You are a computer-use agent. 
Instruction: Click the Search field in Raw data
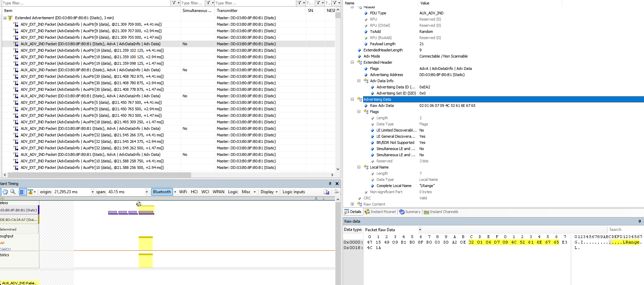click(x=623, y=230)
